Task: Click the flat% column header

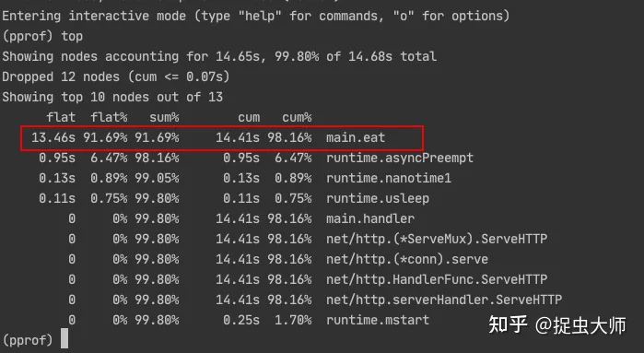Action: (x=109, y=118)
